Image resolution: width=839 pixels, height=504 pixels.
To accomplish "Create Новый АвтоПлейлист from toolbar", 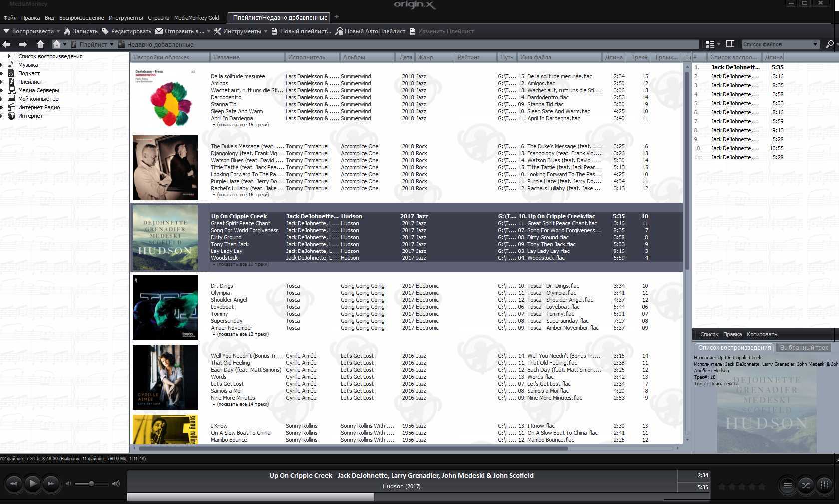I will 370,31.
